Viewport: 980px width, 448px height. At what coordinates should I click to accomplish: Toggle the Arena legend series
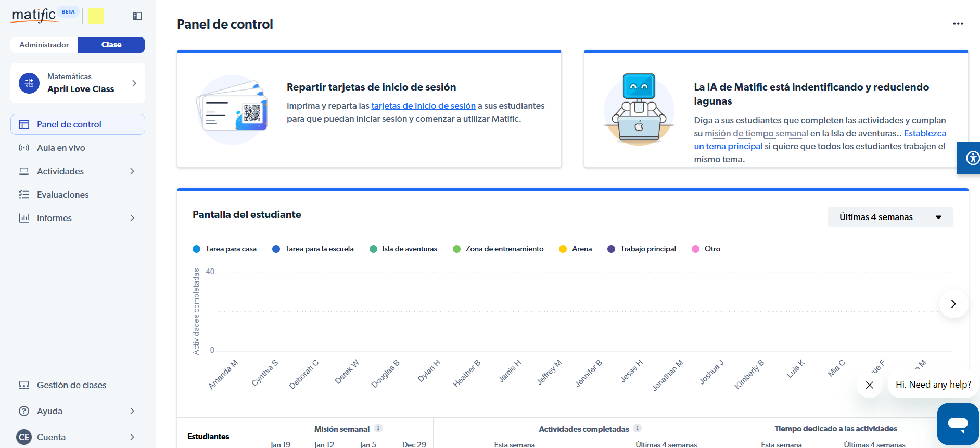[x=575, y=249]
